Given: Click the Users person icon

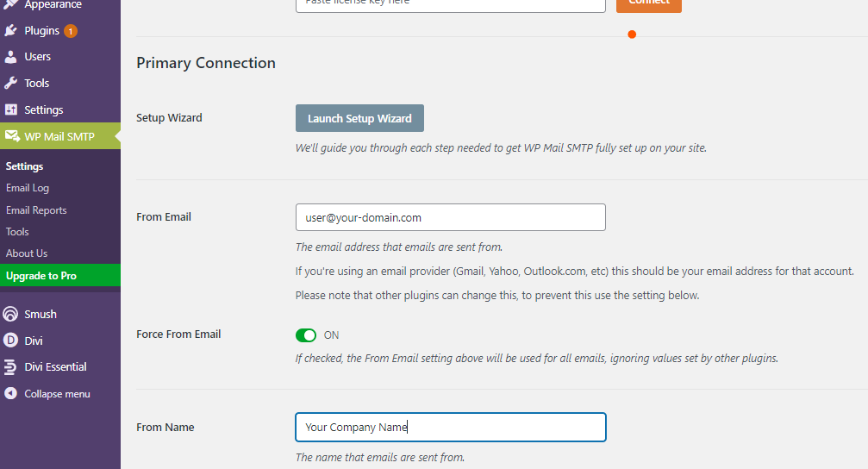Looking at the screenshot, I should click(10, 57).
